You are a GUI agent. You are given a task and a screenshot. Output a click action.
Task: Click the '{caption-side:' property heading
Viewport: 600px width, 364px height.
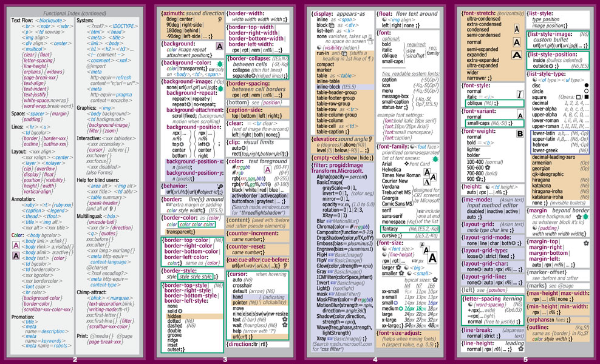pyautogui.click(x=244, y=110)
